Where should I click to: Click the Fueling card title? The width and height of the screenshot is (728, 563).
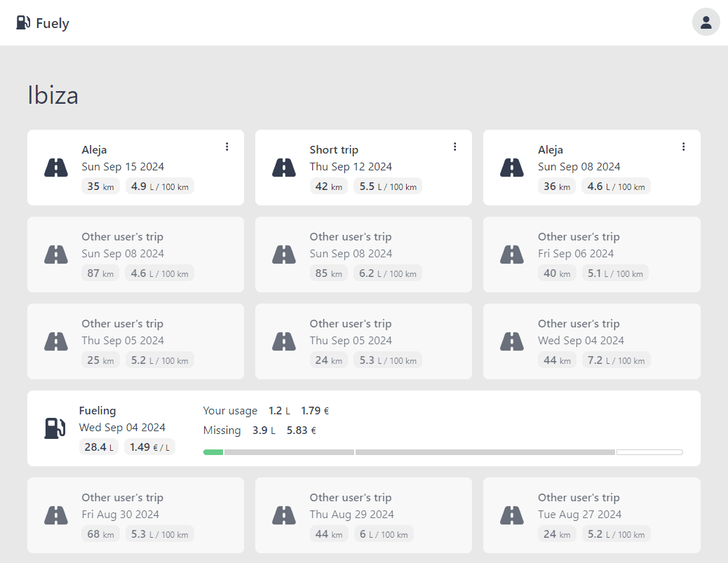[97, 411]
